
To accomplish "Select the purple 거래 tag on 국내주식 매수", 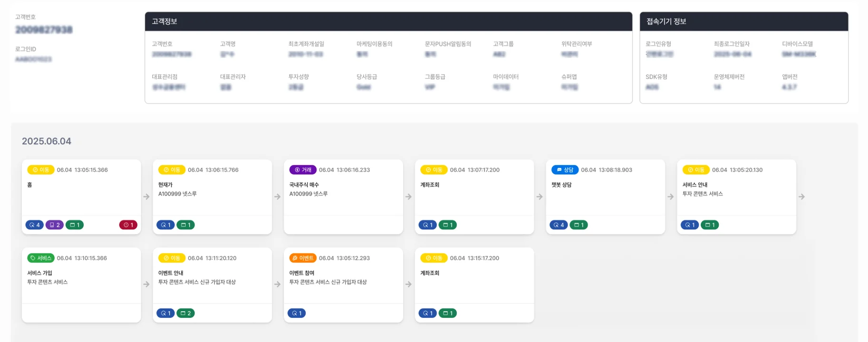I will pos(303,170).
